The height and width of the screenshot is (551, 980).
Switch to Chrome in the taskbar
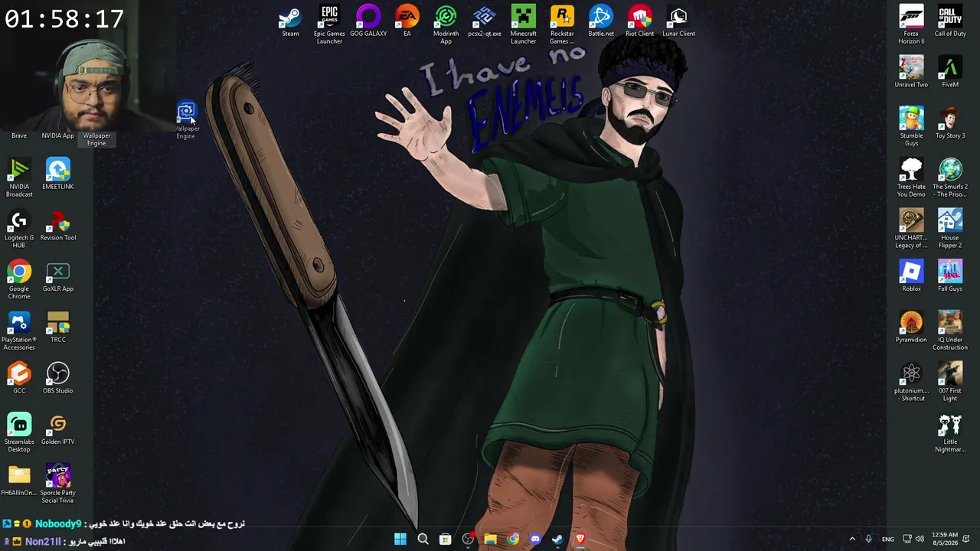pos(513,540)
